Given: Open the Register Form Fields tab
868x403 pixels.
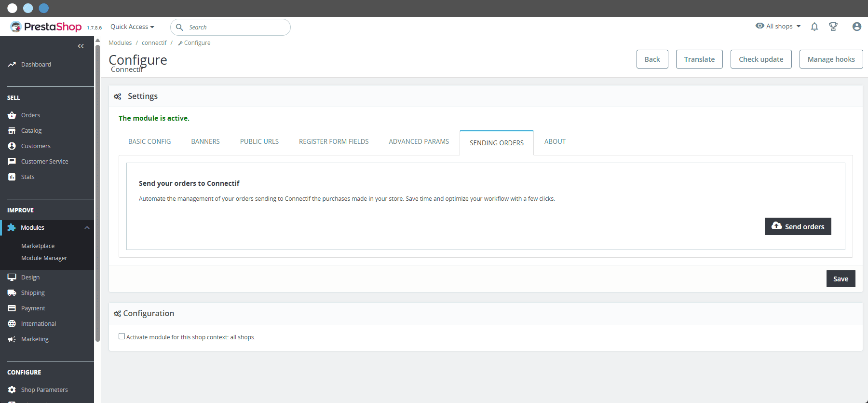Looking at the screenshot, I should click(x=334, y=142).
